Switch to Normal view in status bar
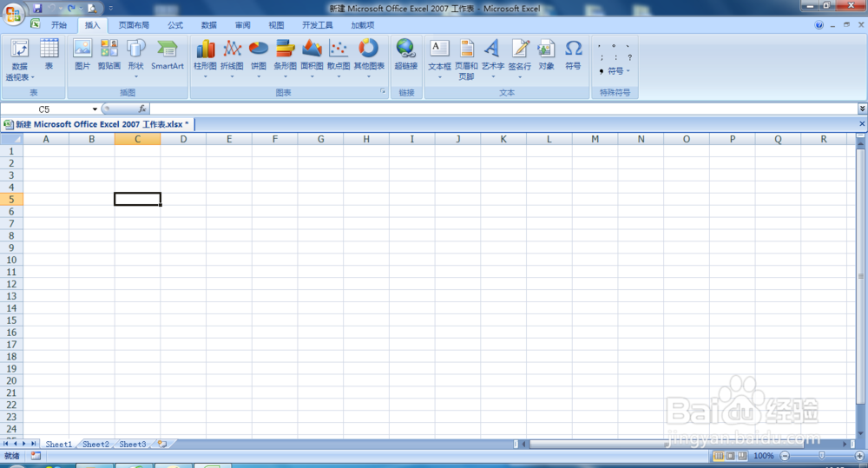Viewport: 868px width, 468px height. pyautogui.click(x=718, y=456)
